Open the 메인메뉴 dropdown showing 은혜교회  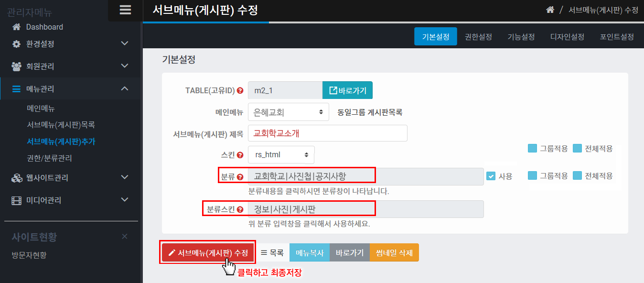pyautogui.click(x=288, y=112)
